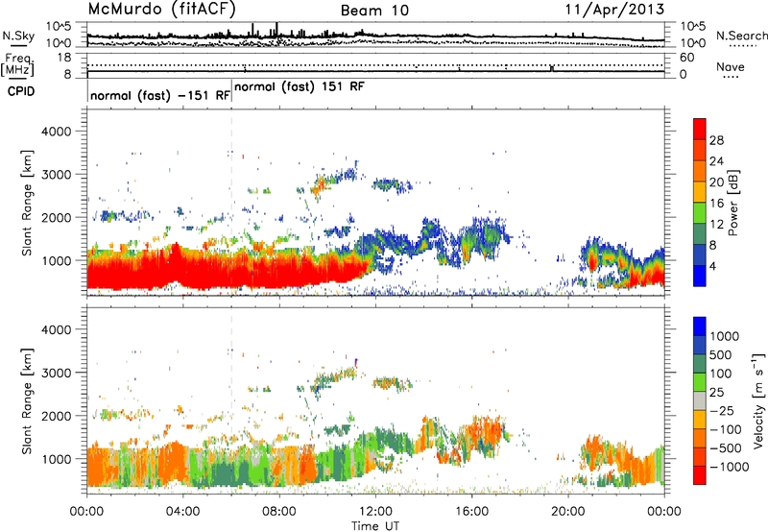Click the '16' power colorbar value
Screen dimensions: 768x532
[x=716, y=203]
